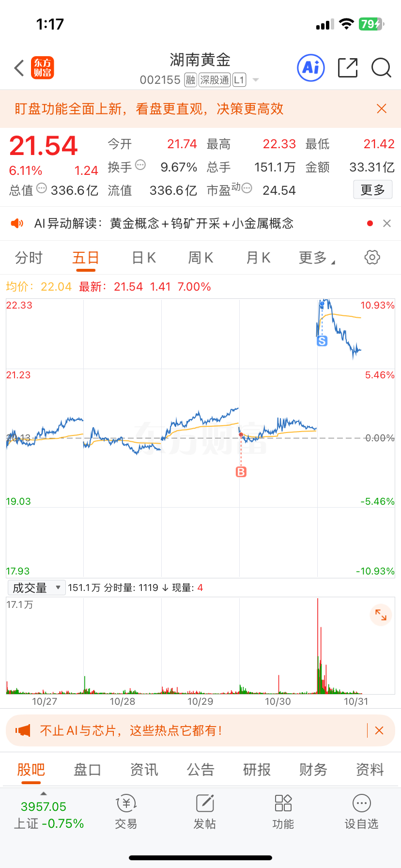Switch to 日K chart tab
The width and height of the screenshot is (401, 868).
(144, 258)
